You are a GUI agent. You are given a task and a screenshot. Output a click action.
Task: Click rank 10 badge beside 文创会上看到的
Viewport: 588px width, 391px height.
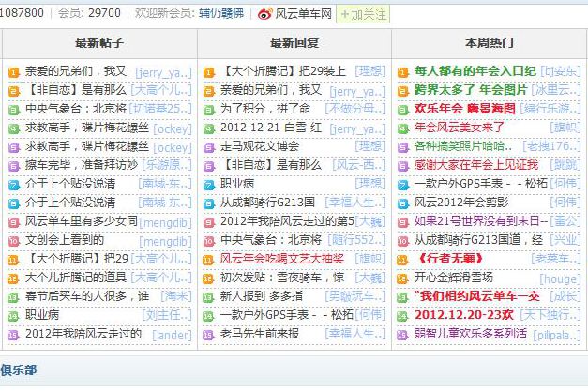pyautogui.click(x=13, y=241)
